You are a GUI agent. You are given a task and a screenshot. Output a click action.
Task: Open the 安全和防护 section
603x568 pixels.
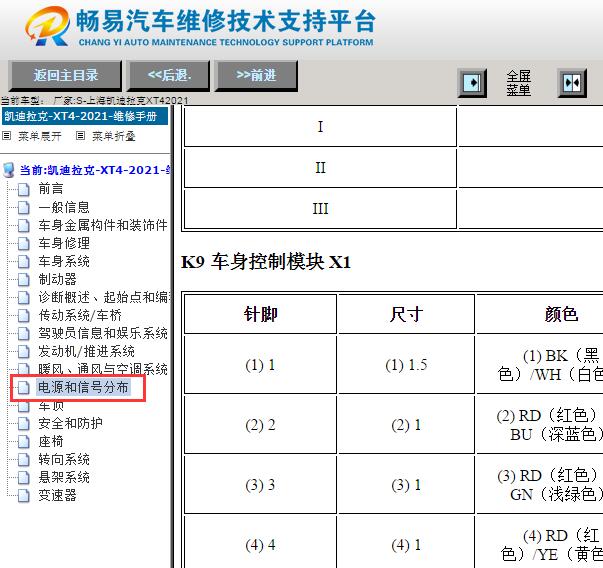[x=70, y=423]
